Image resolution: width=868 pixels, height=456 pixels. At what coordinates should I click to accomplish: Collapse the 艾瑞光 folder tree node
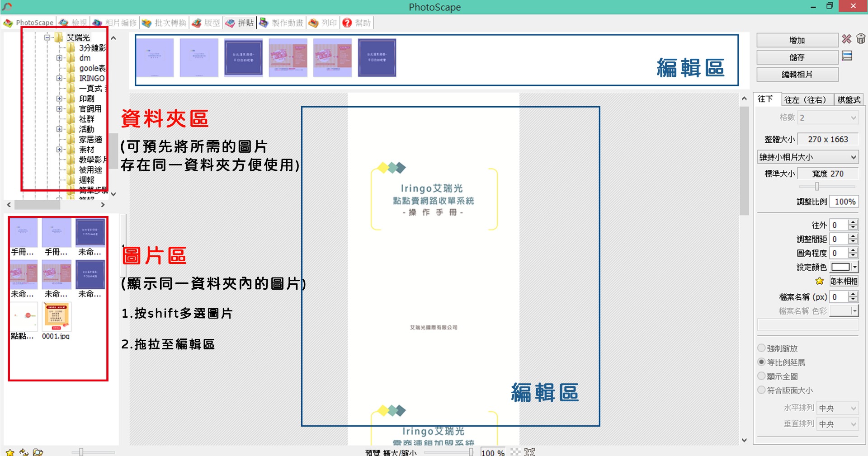click(47, 38)
